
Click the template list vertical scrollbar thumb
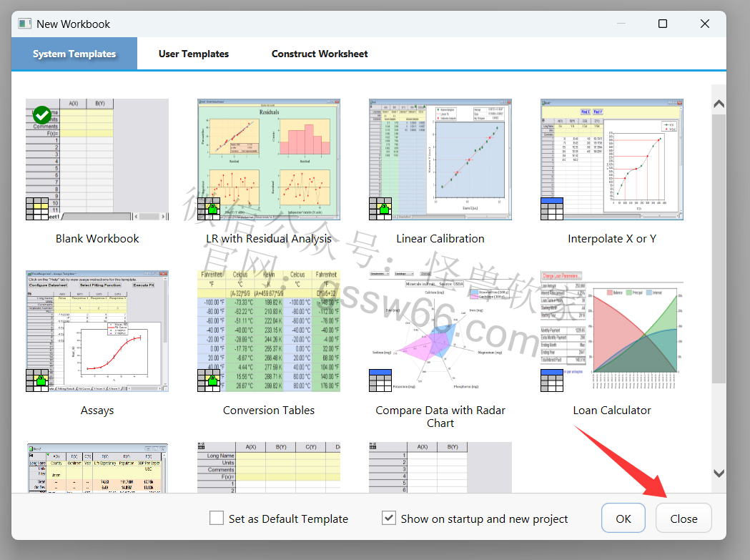[719, 249]
